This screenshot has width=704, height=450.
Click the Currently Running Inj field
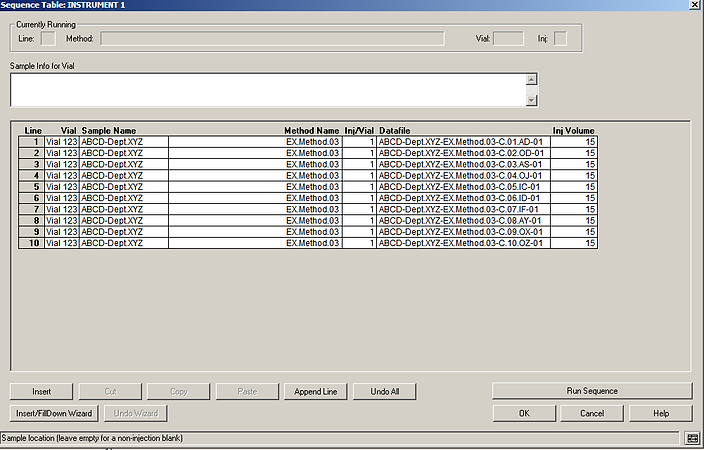tap(560, 39)
